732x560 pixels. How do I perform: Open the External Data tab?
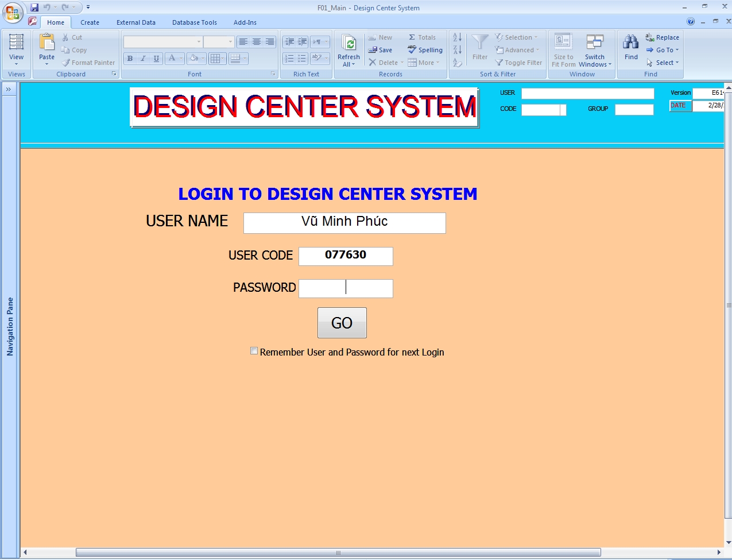pyautogui.click(x=136, y=22)
